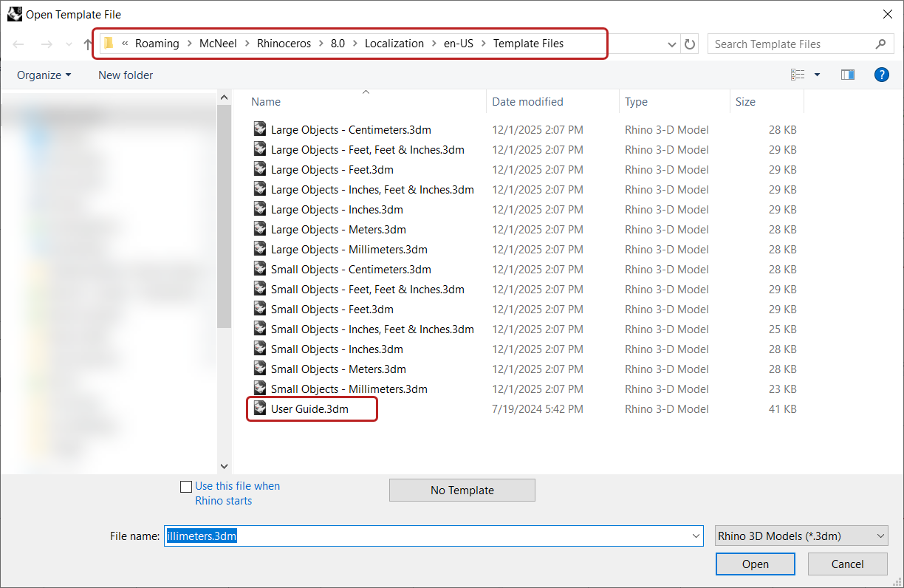Click the change view layout icon
904x588 pixels.
pos(798,75)
